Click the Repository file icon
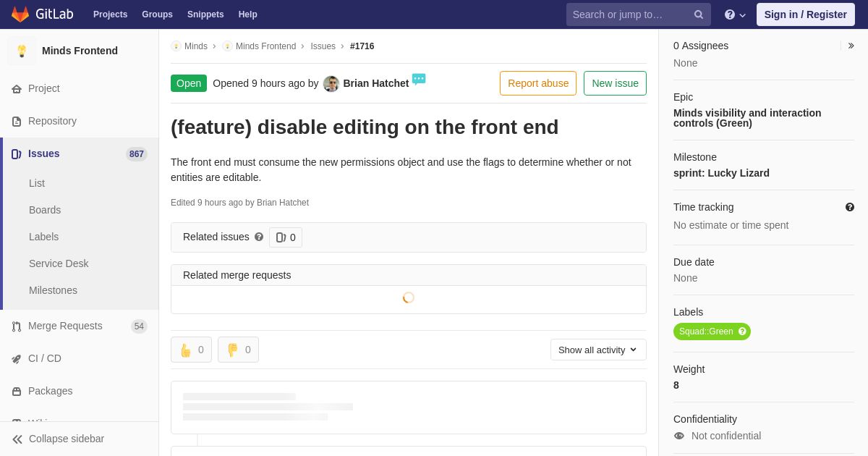 (17, 122)
